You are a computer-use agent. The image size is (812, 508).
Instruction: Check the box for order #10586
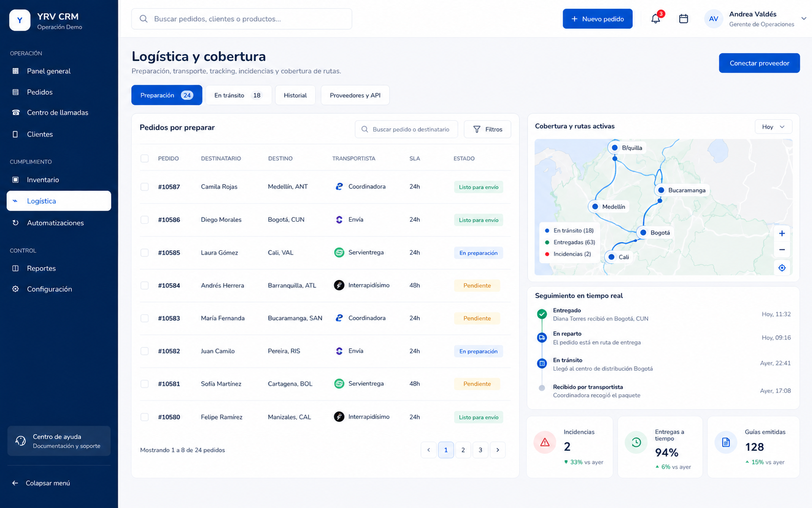(144, 220)
